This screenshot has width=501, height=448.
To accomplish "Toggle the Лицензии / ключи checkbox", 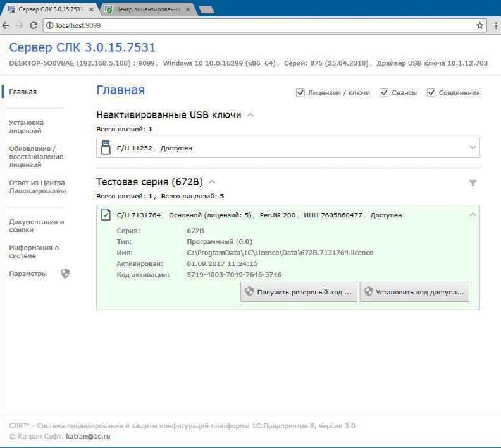I will pos(300,93).
